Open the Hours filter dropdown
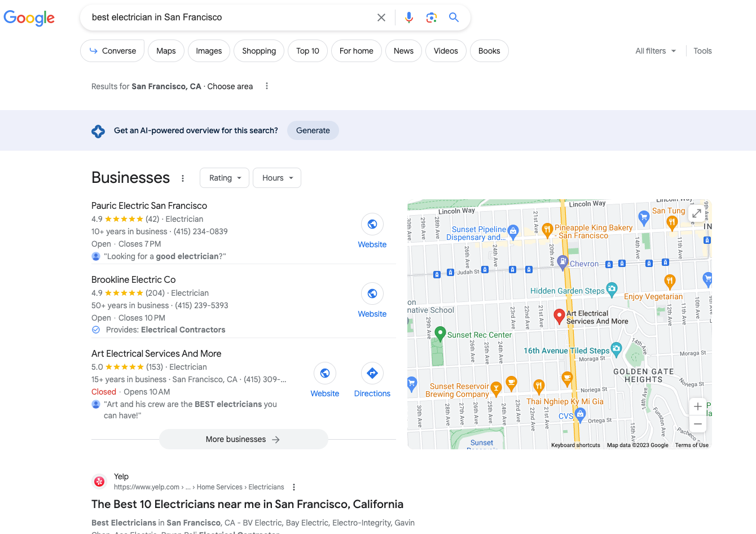Screen dimensions: 756x534 [x=277, y=178]
